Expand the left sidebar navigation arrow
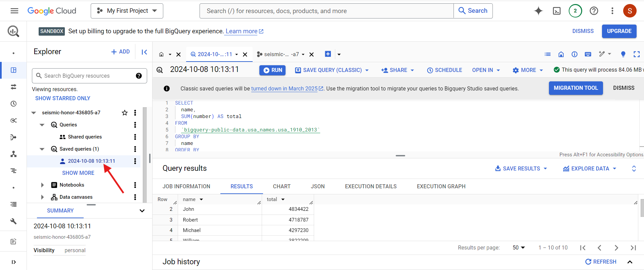The height and width of the screenshot is (270, 644). (13, 262)
